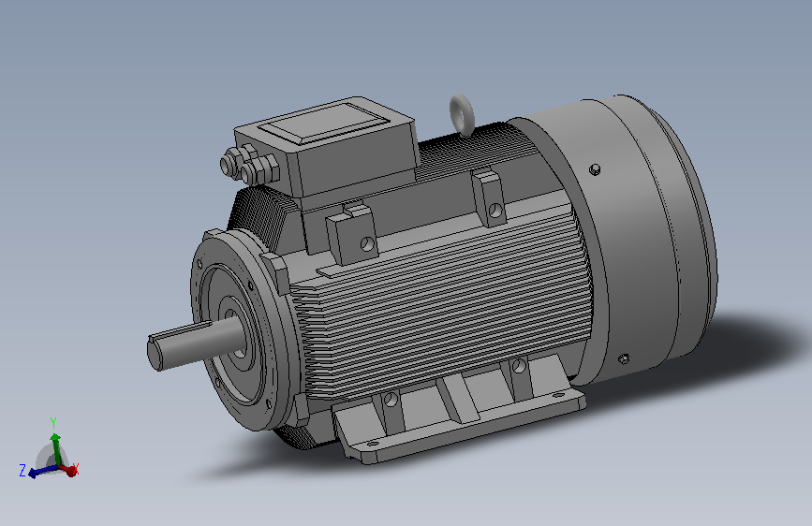
Task: Select the lower bolt on the fan cover
Action: coord(624,358)
